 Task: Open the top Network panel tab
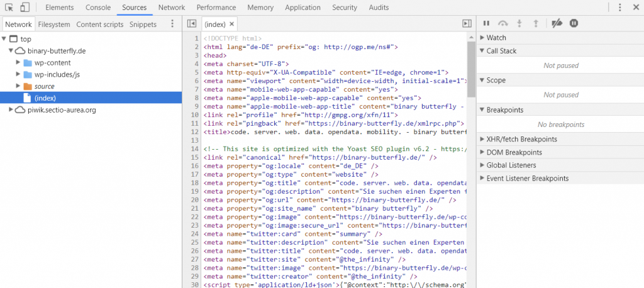coord(172,8)
